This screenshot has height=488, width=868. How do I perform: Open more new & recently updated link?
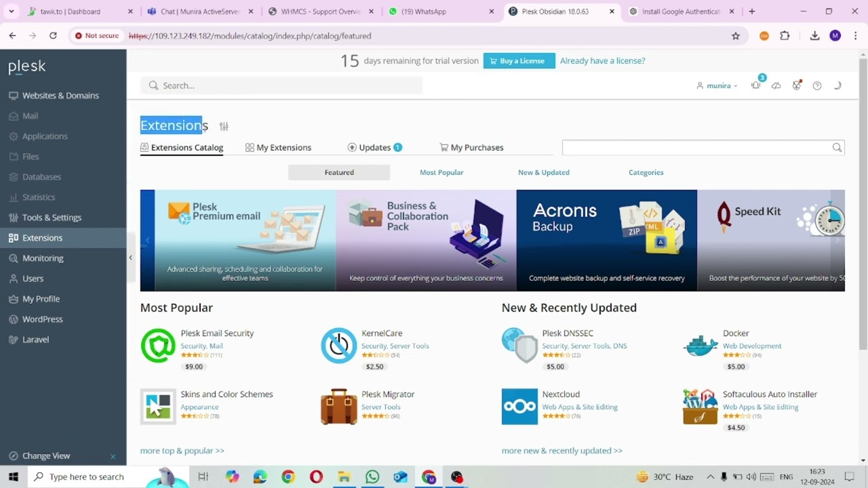point(562,451)
